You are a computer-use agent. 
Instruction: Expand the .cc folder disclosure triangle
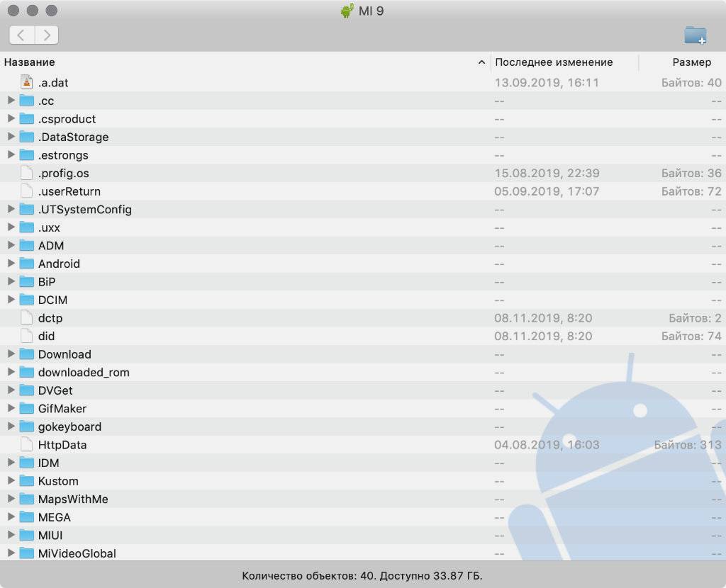tap(11, 101)
